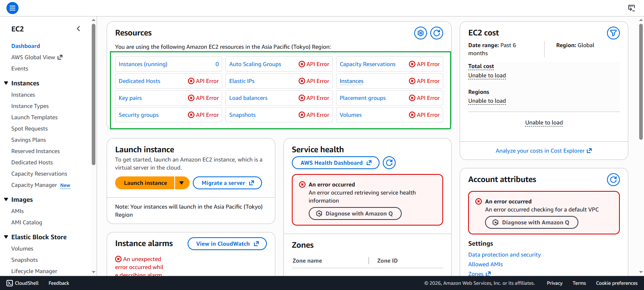Screen dimensions: 644x290
Task: Open AMI Catalog in the sidebar
Action: (x=27, y=222)
